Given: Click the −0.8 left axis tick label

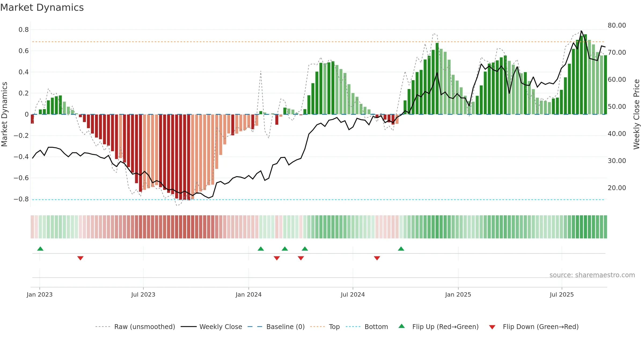Looking at the screenshot, I should pyautogui.click(x=21, y=199).
